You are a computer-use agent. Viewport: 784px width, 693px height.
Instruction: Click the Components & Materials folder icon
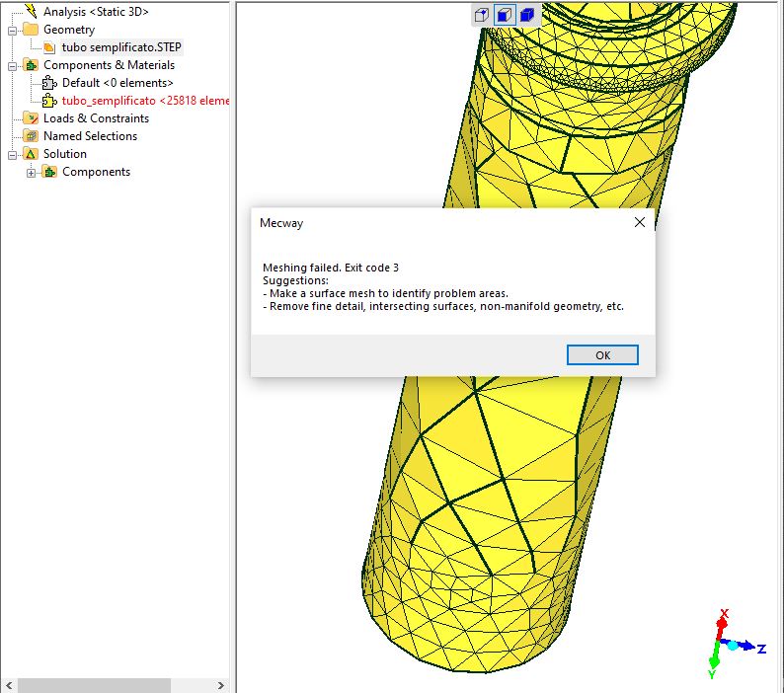tap(31, 65)
